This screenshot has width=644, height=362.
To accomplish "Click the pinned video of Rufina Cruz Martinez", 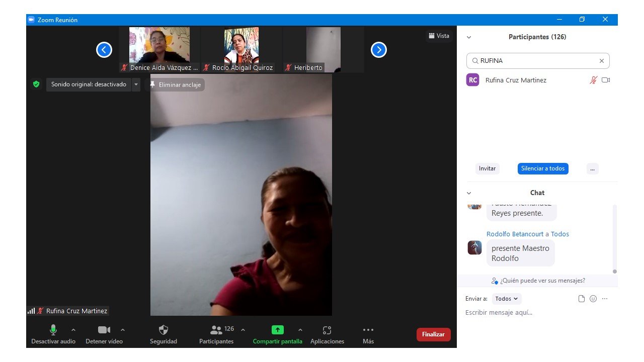I will pos(241,195).
